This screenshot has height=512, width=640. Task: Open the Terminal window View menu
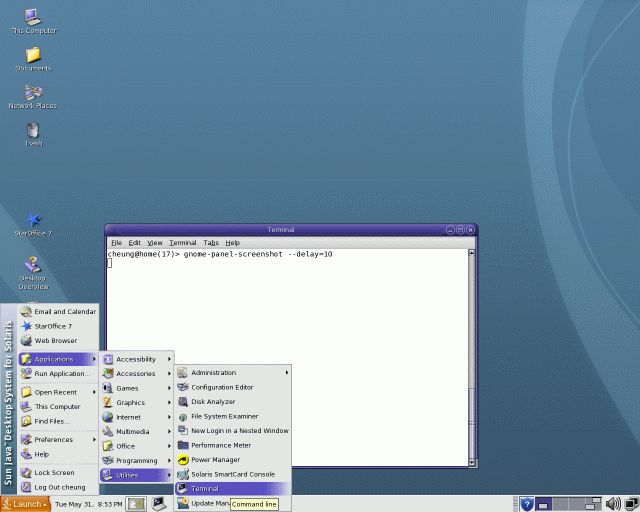(x=155, y=243)
